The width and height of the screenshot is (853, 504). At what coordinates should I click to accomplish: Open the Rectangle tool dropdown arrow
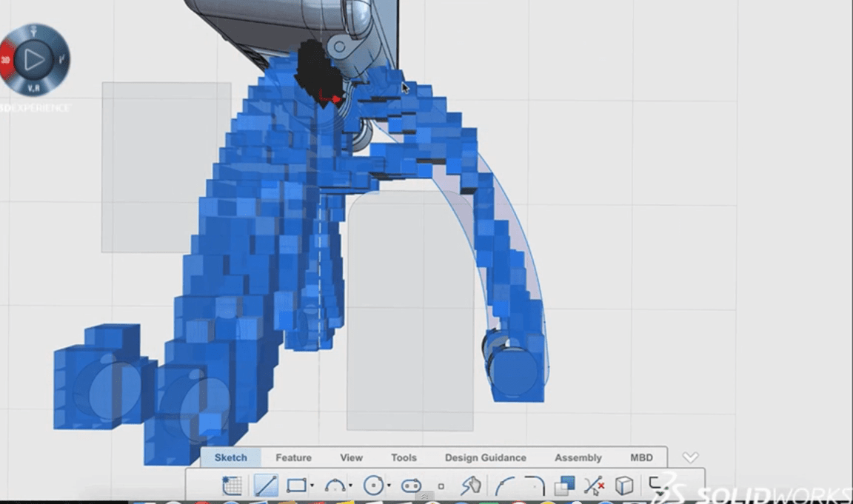click(x=312, y=486)
